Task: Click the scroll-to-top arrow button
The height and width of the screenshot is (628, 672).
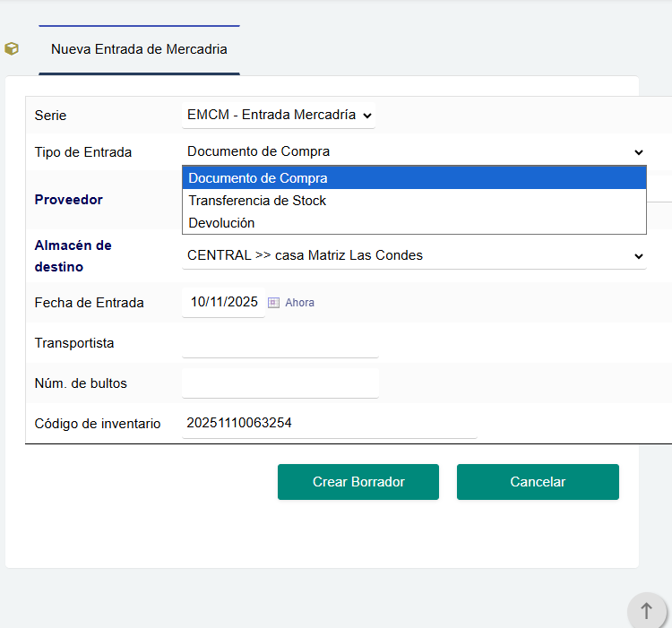Action: pyautogui.click(x=646, y=610)
